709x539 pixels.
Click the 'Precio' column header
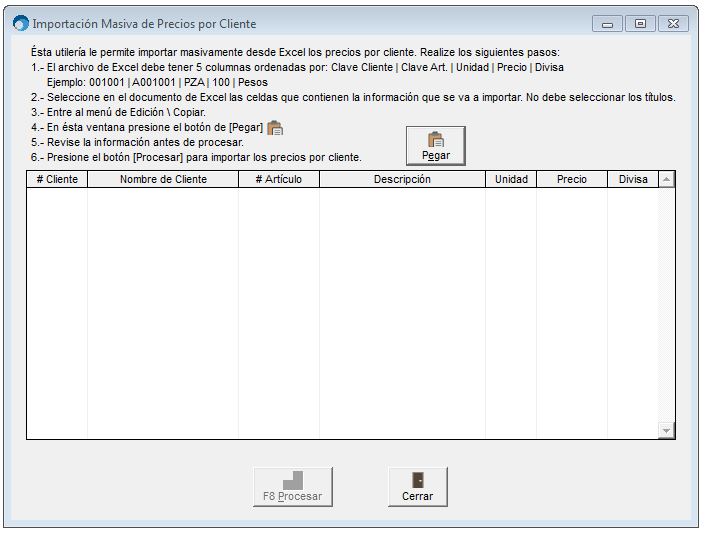(x=572, y=179)
